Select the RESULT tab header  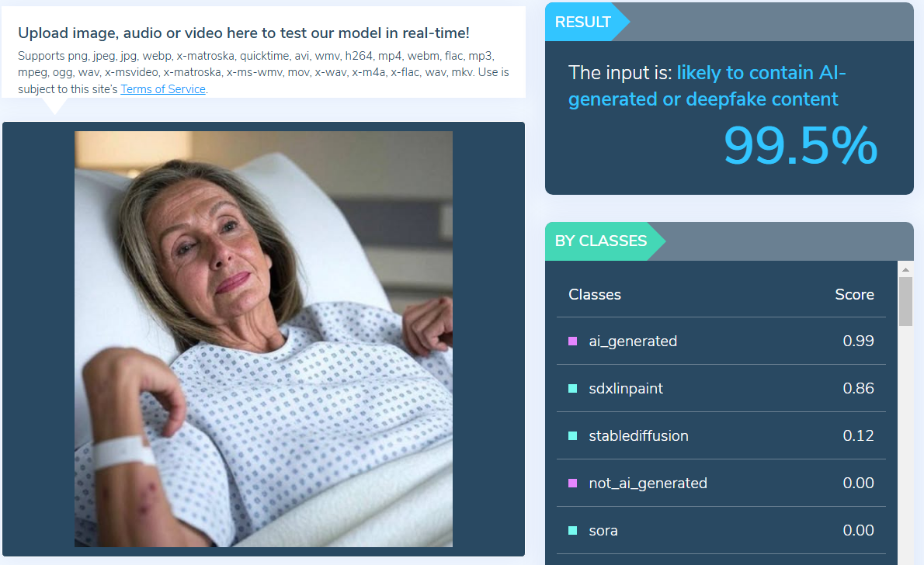tap(582, 22)
